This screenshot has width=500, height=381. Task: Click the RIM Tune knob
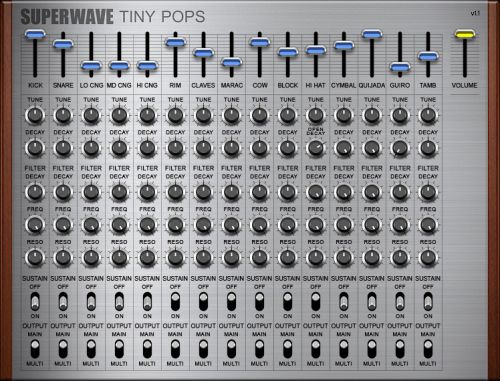pos(175,116)
